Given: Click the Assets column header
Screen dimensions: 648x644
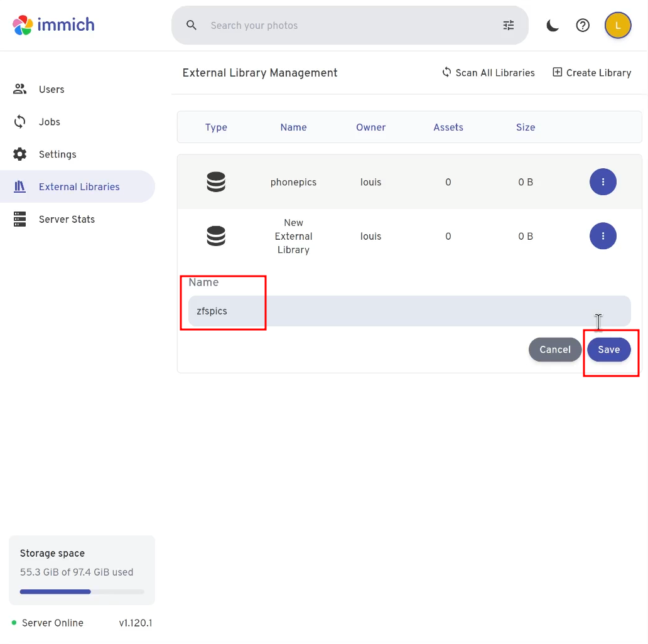Looking at the screenshot, I should pos(448,127).
